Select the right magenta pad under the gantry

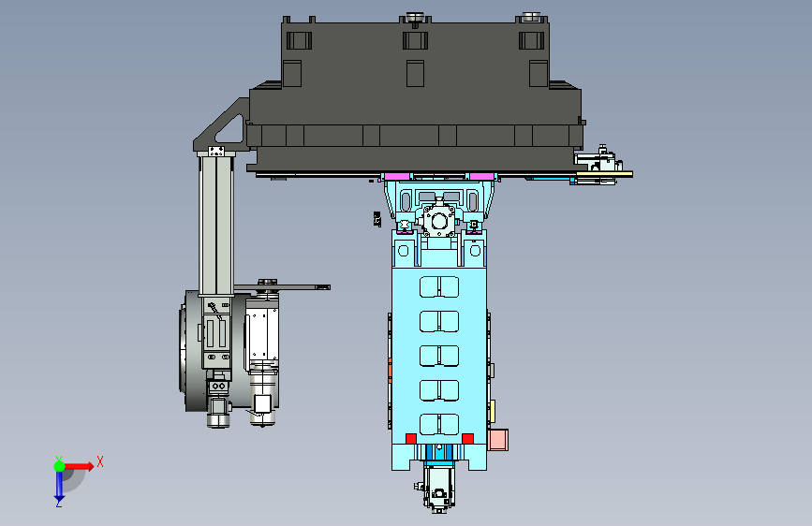click(x=481, y=177)
